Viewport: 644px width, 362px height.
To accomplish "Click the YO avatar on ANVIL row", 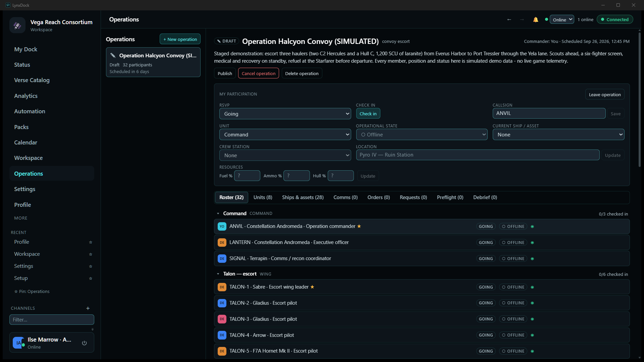I will 222,227.
